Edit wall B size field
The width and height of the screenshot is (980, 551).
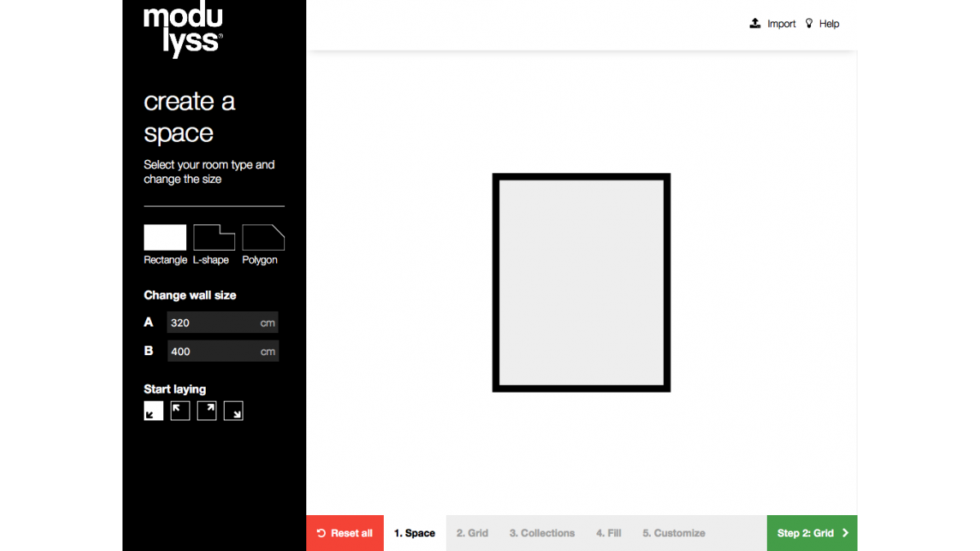[x=212, y=351]
